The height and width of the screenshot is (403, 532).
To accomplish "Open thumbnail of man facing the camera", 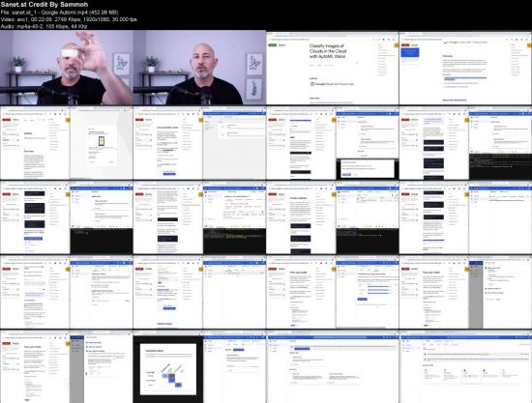I will point(199,68).
